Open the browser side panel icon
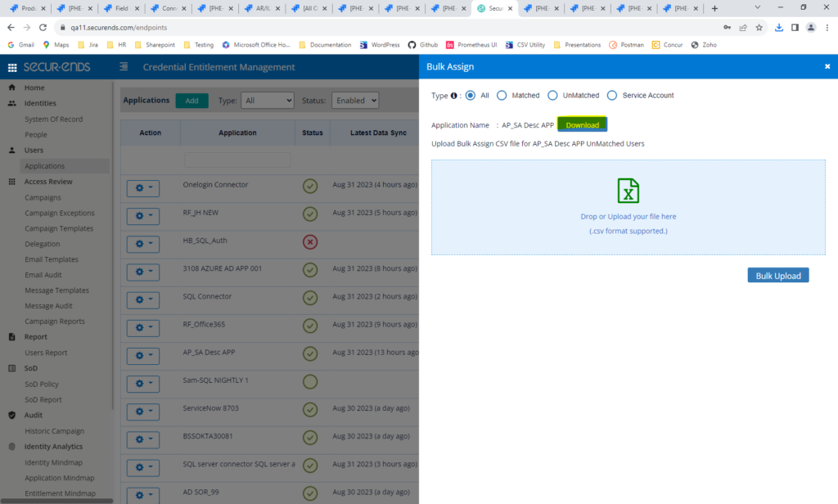838x504 pixels. 795,27
